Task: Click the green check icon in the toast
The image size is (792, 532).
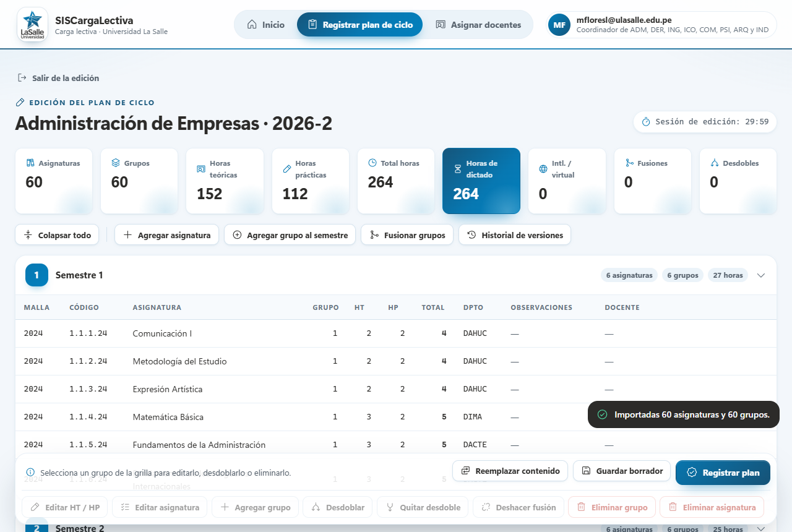Action: (602, 414)
